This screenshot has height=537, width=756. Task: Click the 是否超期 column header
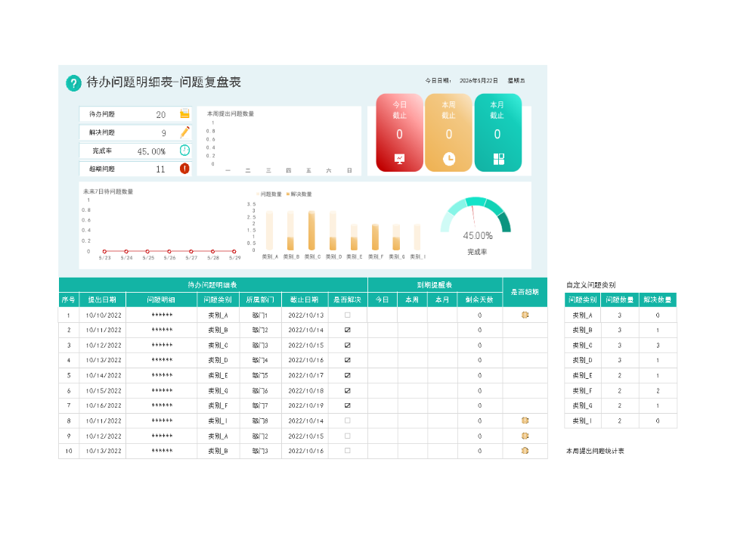click(x=525, y=292)
